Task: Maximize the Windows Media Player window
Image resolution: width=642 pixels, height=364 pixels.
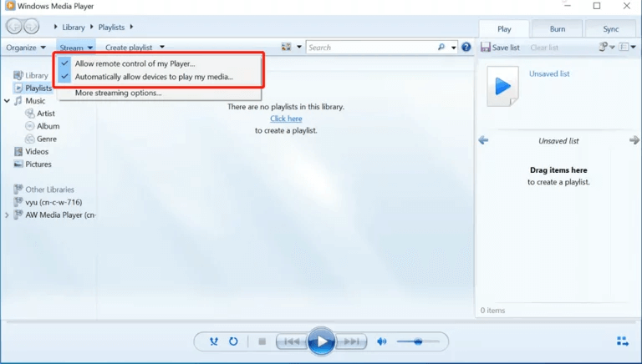Action: [597, 6]
